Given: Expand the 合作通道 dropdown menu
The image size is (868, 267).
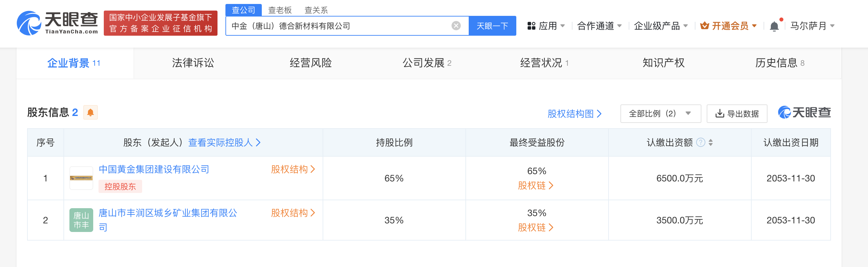Looking at the screenshot, I should [599, 26].
